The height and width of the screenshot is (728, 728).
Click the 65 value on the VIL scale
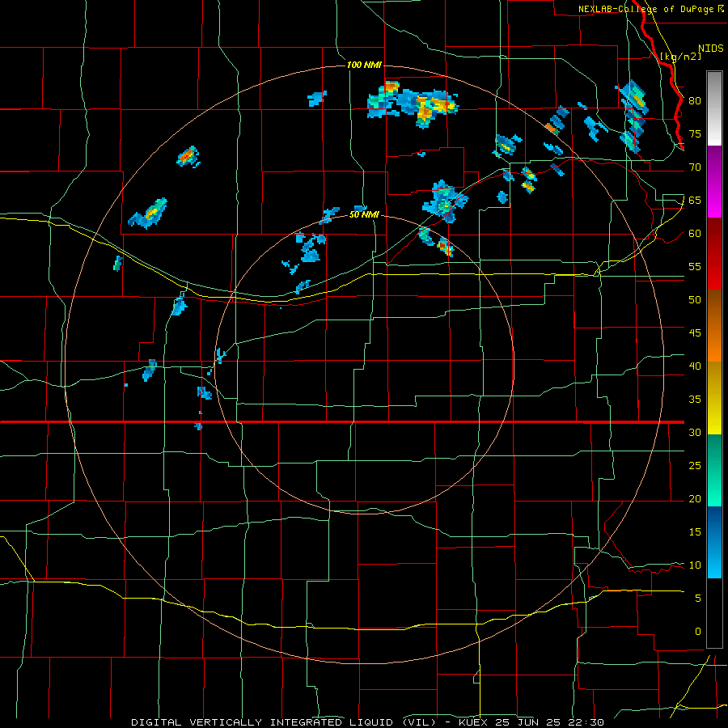pyautogui.click(x=695, y=200)
